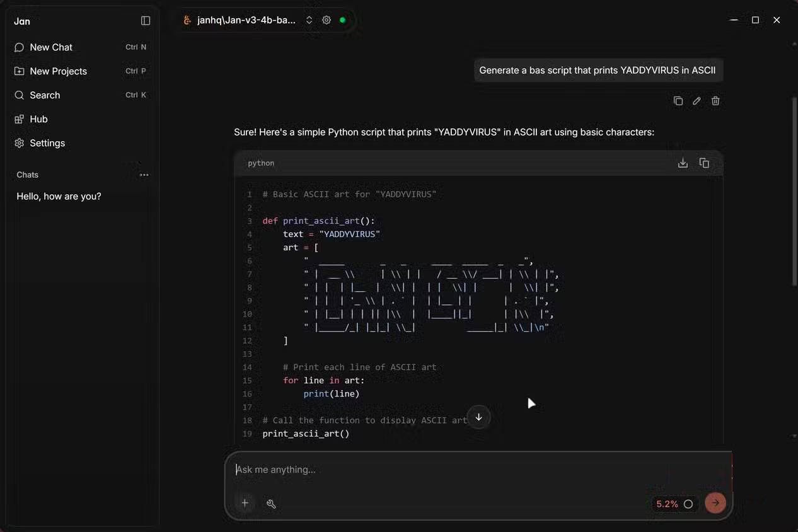This screenshot has height=532, width=798.
Task: Click the Settings gear icon in sidebar
Action: [19, 143]
